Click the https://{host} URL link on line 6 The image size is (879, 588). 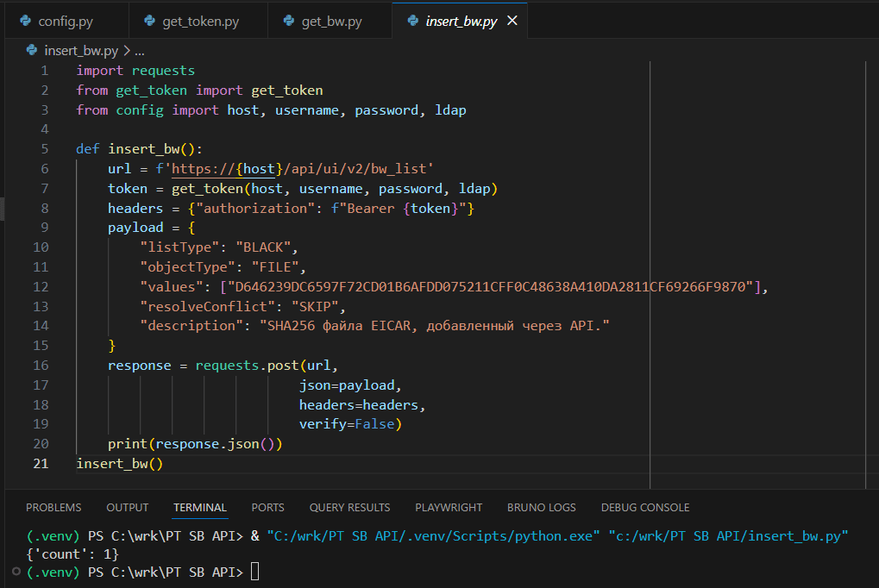227,169
